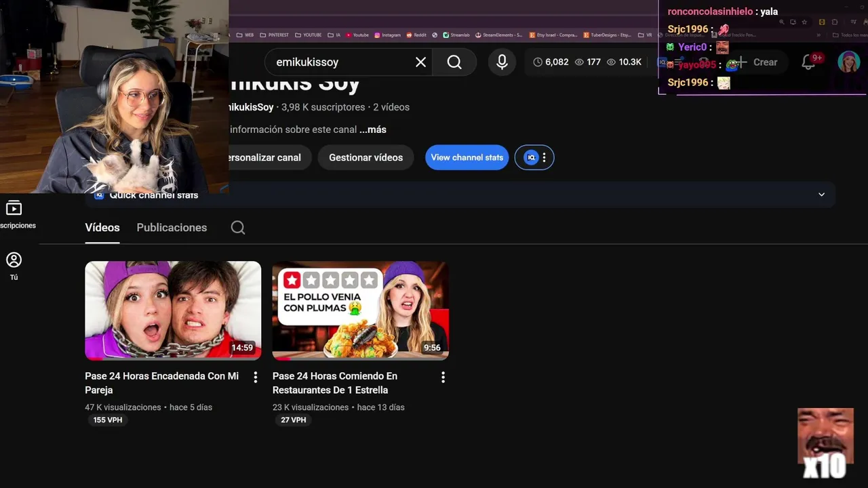Click yayo095 username in chat overlay
Image resolution: width=868 pixels, height=488 pixels.
pyautogui.click(x=696, y=64)
